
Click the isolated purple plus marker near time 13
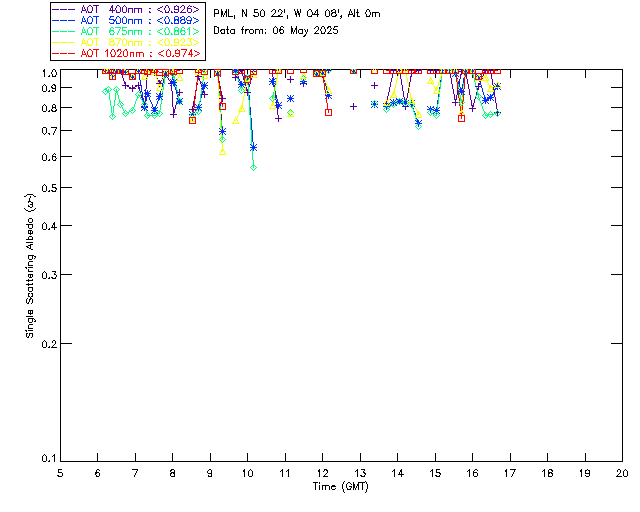(x=353, y=106)
